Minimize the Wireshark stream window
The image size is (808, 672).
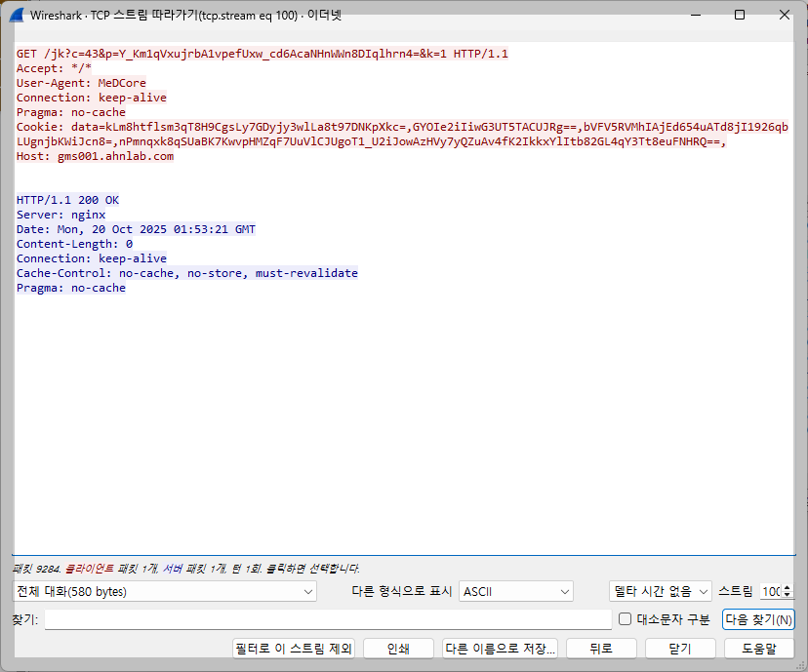point(696,15)
